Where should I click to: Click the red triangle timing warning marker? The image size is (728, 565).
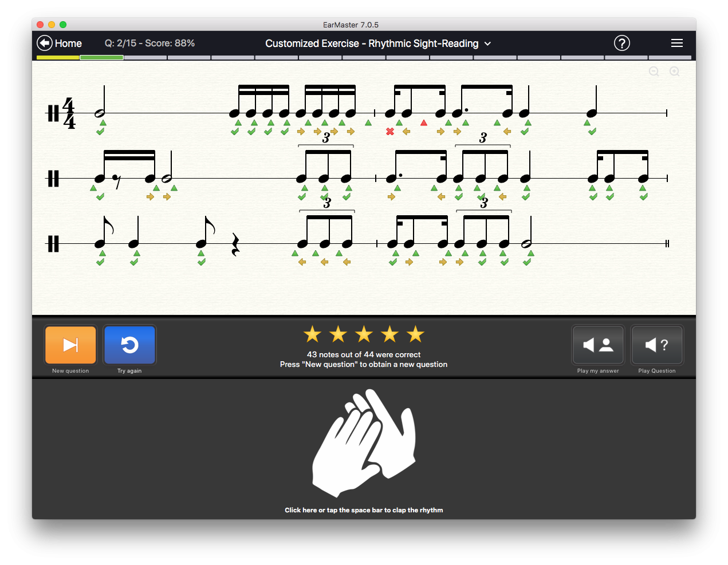pyautogui.click(x=424, y=123)
